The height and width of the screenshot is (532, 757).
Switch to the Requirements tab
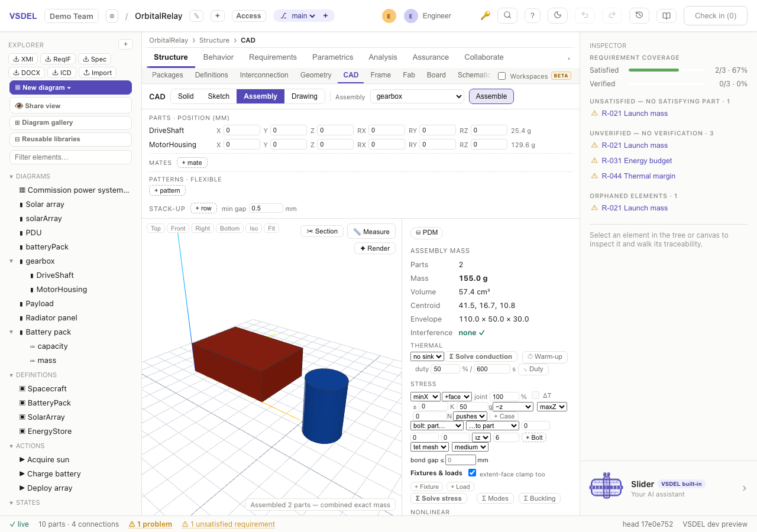pos(273,57)
